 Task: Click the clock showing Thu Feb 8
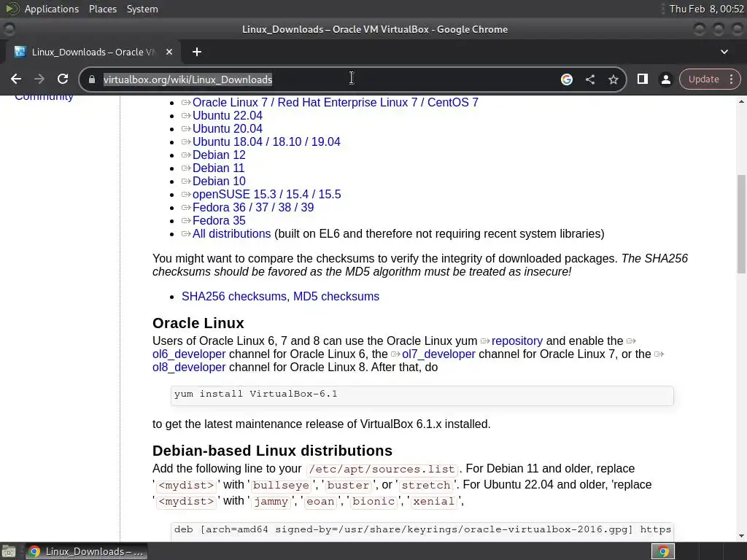pyautogui.click(x=706, y=9)
